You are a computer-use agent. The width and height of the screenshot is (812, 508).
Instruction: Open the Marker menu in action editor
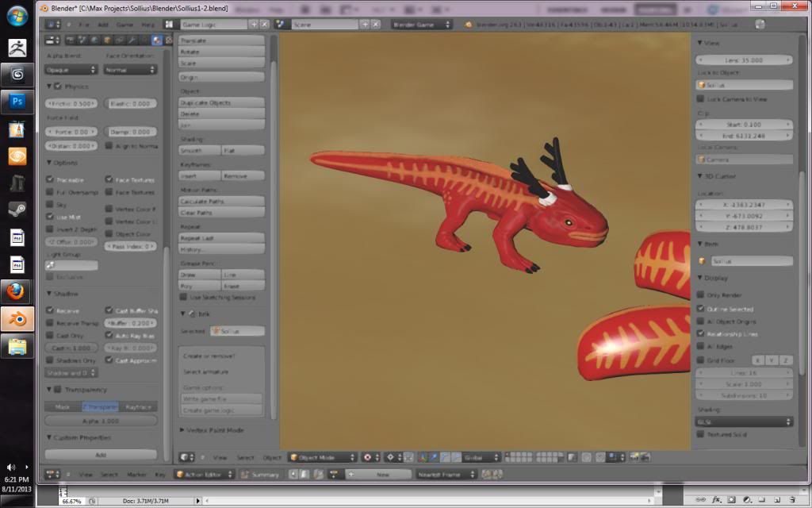point(136,475)
